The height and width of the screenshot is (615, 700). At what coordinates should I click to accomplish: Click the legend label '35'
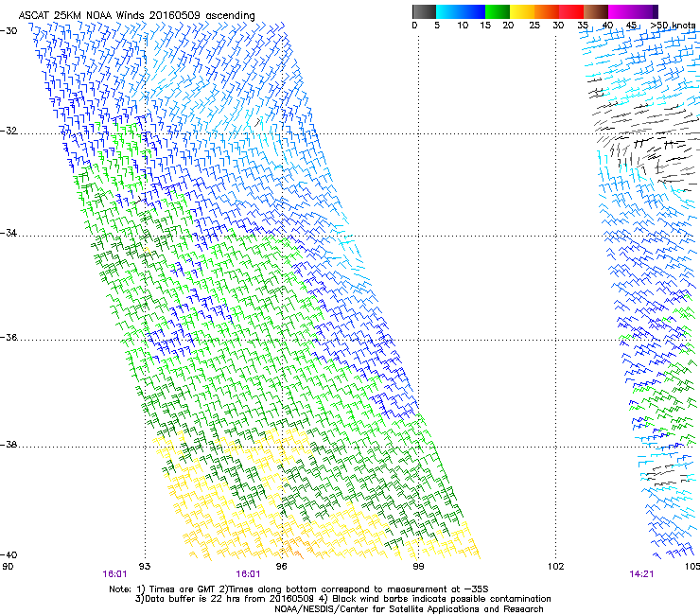[583, 26]
